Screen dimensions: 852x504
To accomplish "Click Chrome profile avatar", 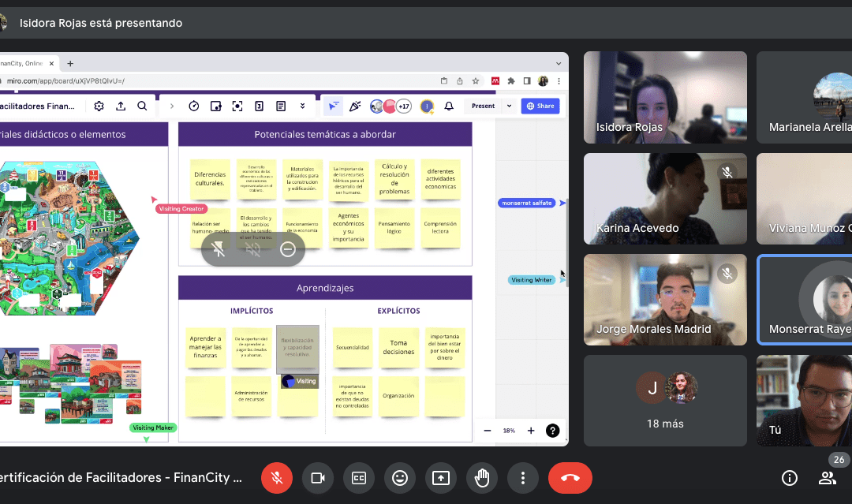I will click(543, 81).
